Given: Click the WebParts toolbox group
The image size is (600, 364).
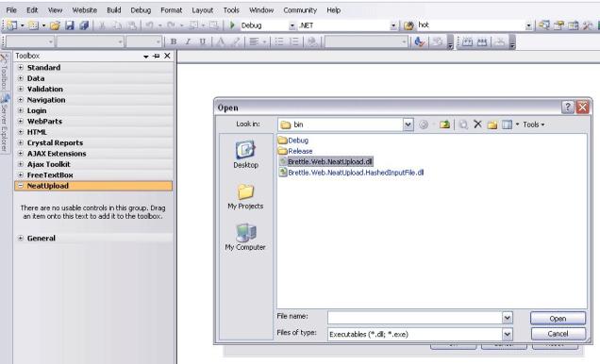Looking at the screenshot, I should (x=93, y=122).
